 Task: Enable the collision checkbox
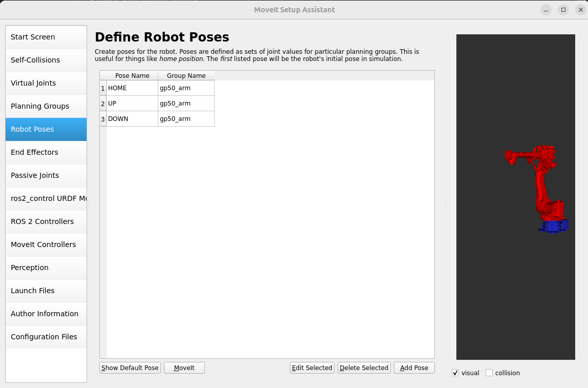(489, 373)
